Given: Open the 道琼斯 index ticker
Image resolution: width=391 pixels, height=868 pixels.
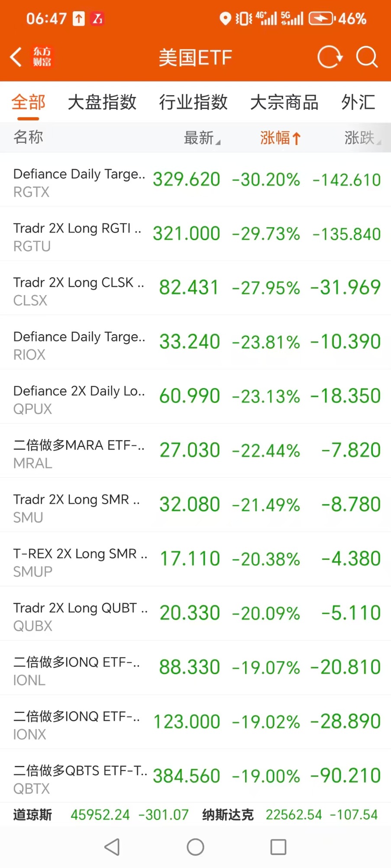Looking at the screenshot, I should coord(100,815).
